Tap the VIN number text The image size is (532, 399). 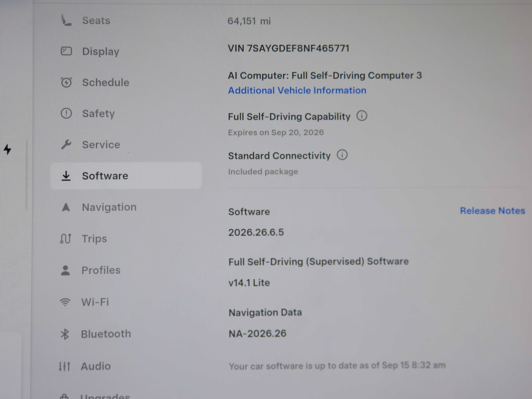coord(288,48)
